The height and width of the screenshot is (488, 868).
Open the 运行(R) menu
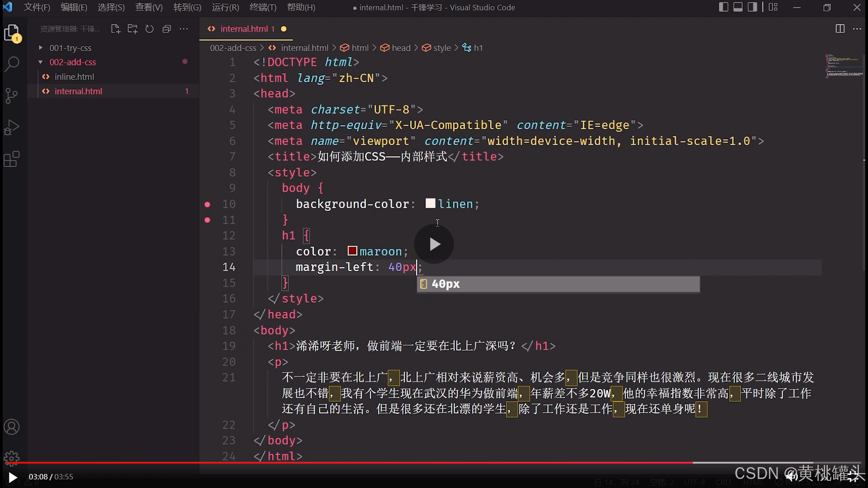[x=226, y=7]
